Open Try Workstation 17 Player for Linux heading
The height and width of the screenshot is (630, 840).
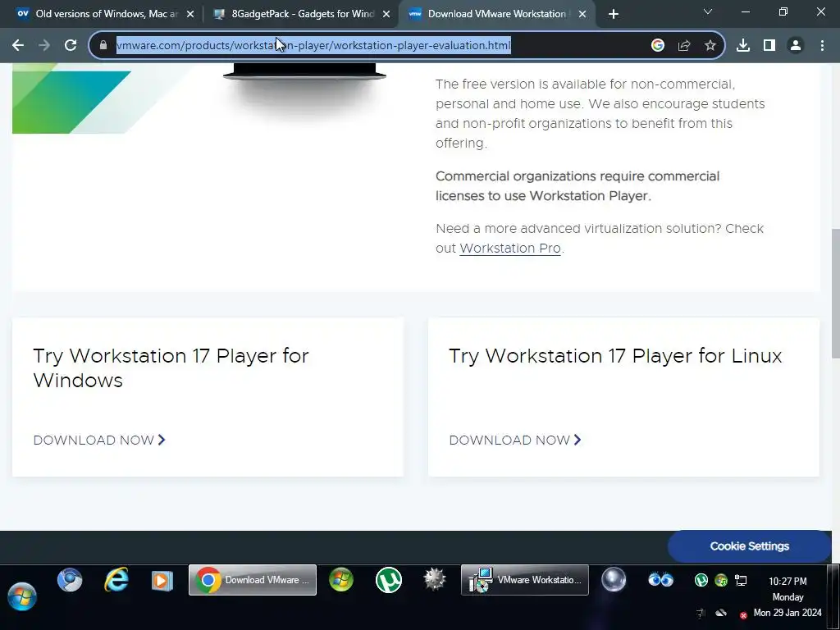[x=615, y=356]
